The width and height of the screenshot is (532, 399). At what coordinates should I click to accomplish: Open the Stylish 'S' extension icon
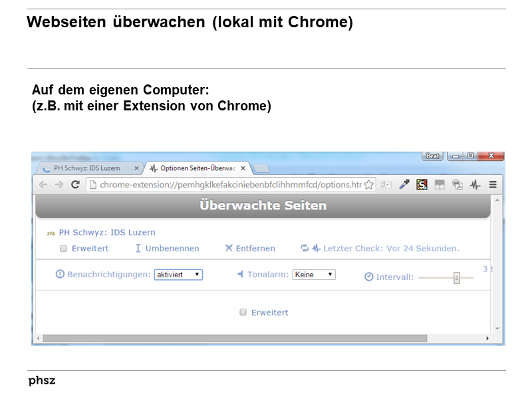tap(422, 185)
